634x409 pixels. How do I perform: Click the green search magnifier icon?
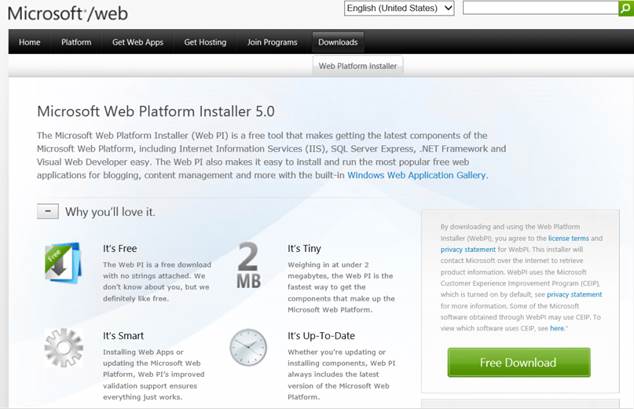[x=626, y=8]
